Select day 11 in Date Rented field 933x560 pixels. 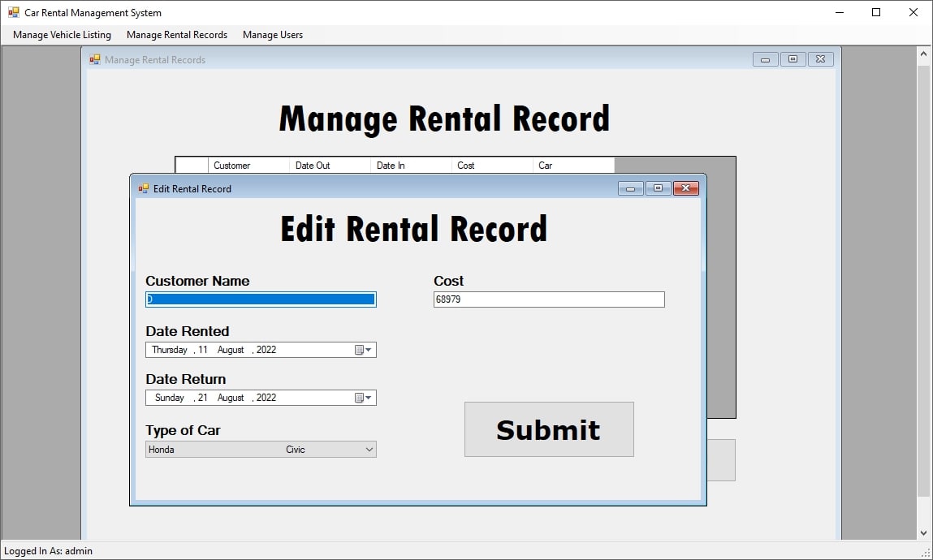pos(203,350)
